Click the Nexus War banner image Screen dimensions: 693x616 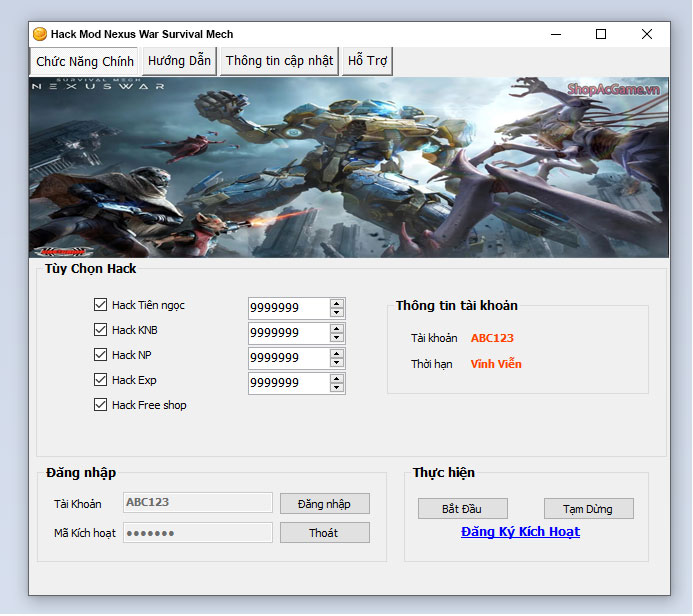coord(349,167)
